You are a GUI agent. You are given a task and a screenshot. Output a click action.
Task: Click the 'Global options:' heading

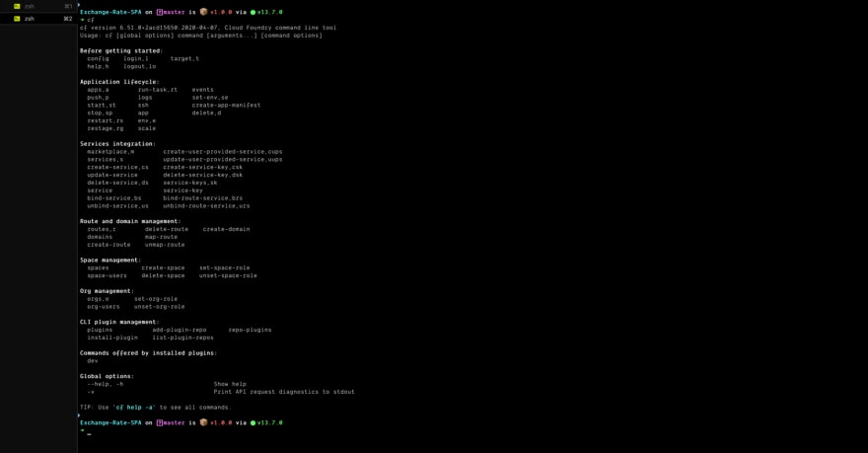tap(107, 376)
